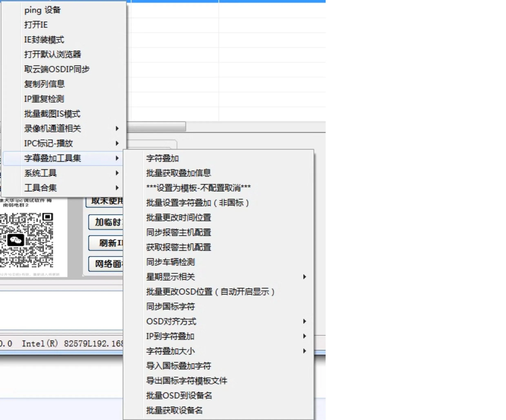Viewport: 506px width, 420px height.
Task: Select 字符叠加 from the overlay tools menu
Action: (163, 158)
